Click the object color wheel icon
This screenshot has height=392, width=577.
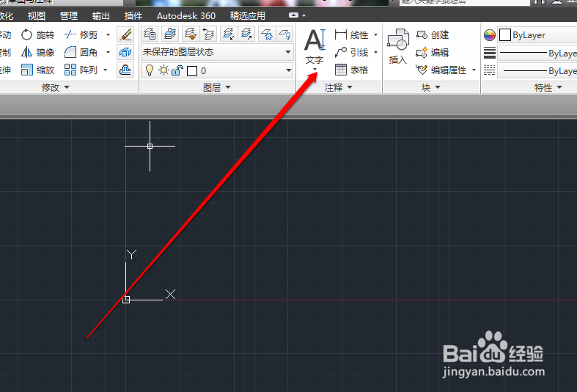490,35
